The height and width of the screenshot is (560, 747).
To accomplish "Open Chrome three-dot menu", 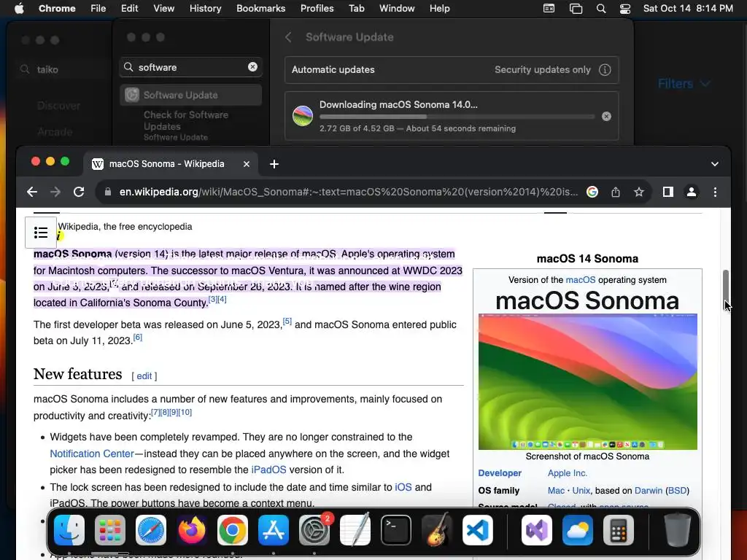I will 715,192.
